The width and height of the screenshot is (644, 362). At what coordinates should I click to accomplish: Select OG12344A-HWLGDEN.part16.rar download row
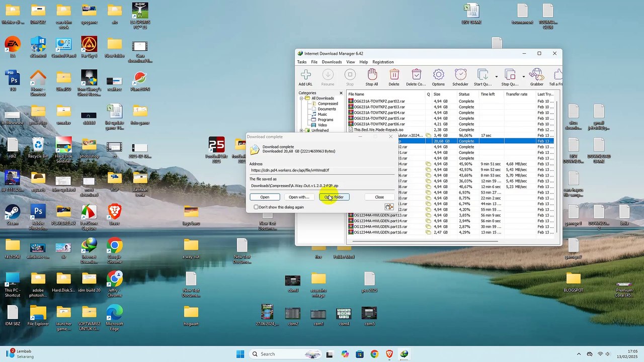tap(451, 232)
